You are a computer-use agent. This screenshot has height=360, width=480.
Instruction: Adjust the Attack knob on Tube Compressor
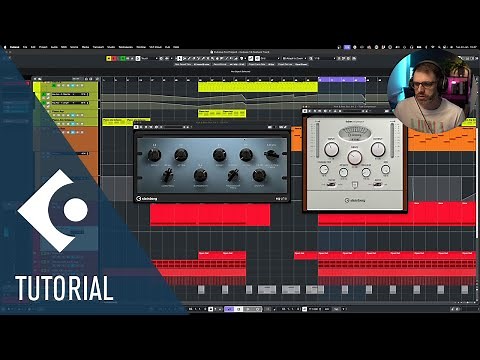coord(343,172)
